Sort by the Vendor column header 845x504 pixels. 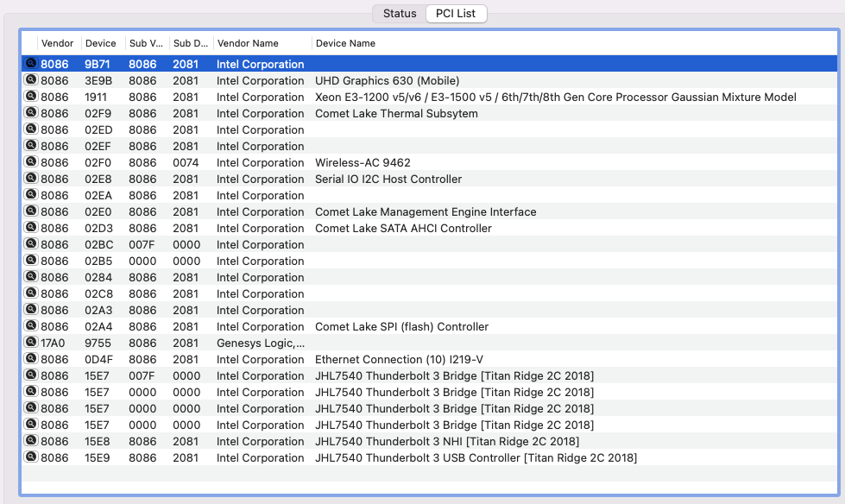coord(57,43)
